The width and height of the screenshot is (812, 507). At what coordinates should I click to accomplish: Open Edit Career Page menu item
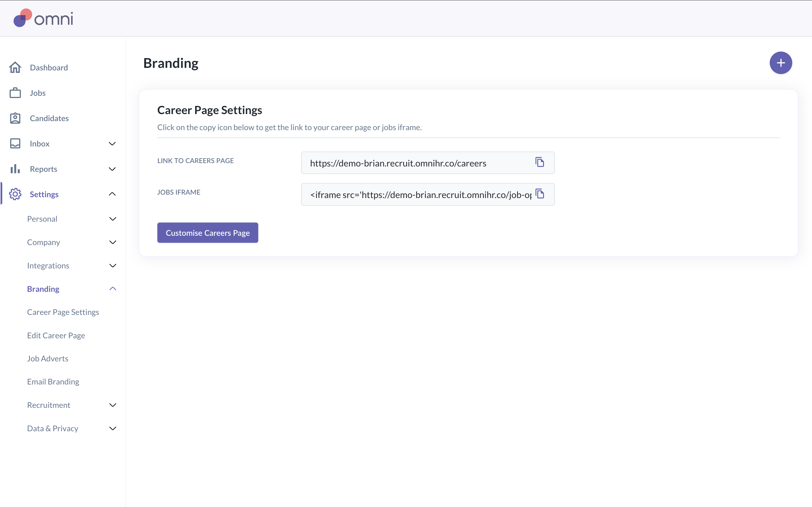[x=56, y=335]
